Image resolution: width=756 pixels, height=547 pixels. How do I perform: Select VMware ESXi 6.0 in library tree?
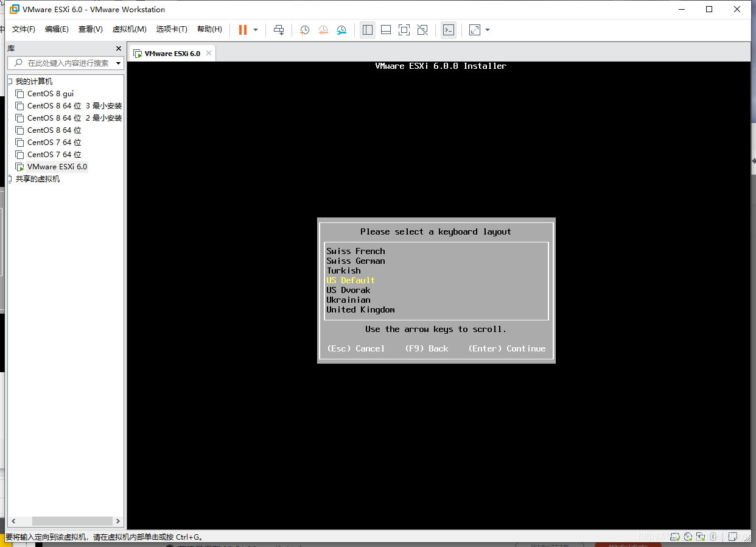(x=57, y=167)
